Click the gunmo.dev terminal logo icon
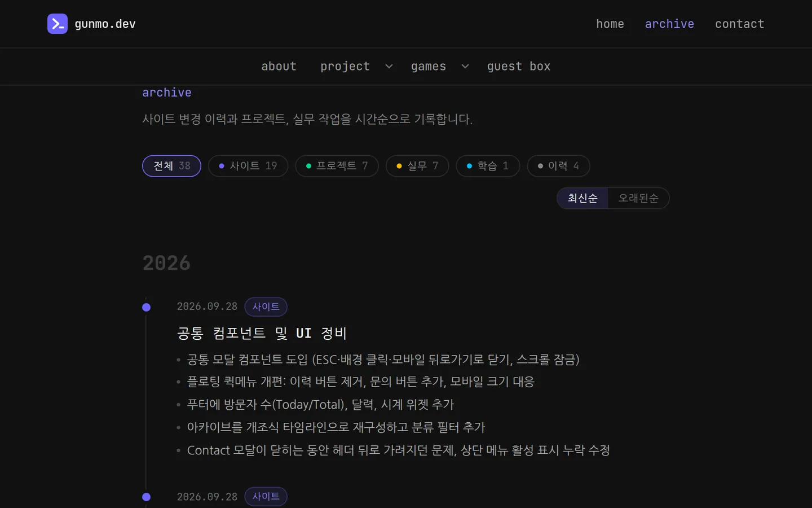812x508 pixels. click(58, 24)
